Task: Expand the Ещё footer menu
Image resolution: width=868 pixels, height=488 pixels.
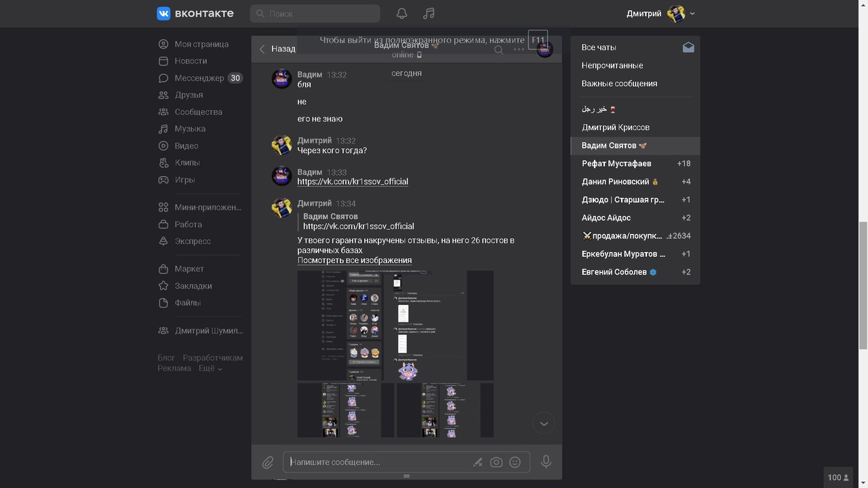Action: (210, 368)
